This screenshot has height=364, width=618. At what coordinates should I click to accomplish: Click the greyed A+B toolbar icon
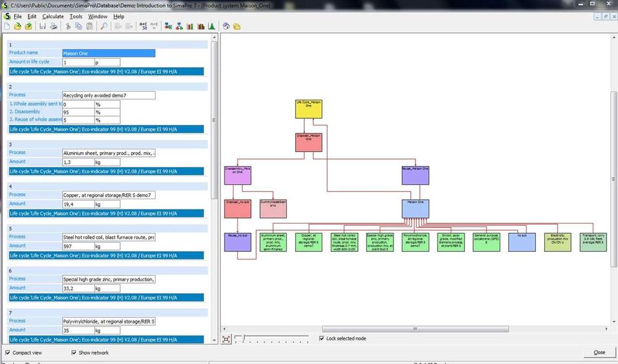(154, 27)
